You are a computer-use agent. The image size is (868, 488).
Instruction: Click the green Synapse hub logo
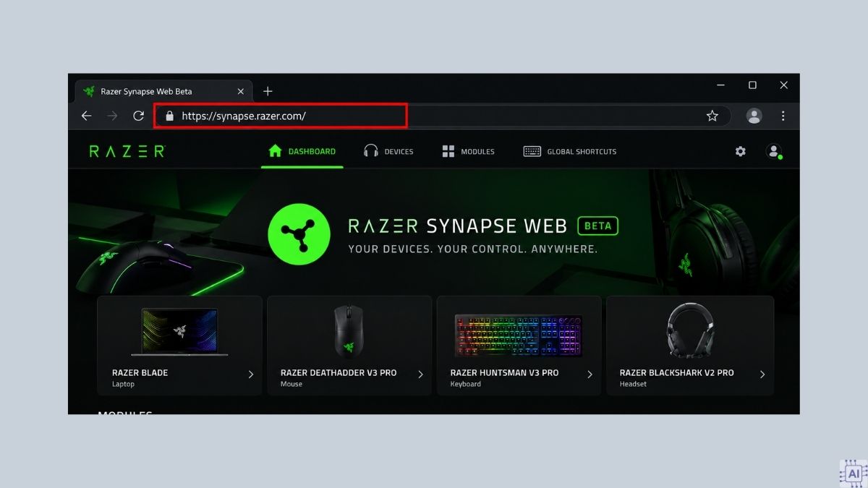tap(299, 233)
